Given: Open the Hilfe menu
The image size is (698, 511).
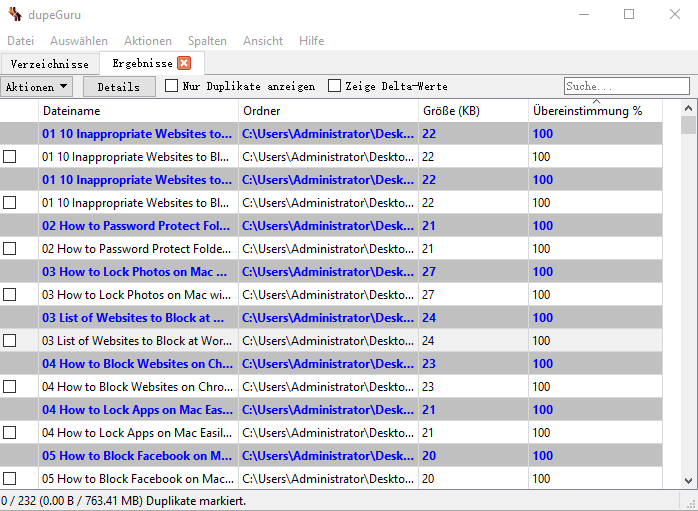Looking at the screenshot, I should click(x=311, y=41).
